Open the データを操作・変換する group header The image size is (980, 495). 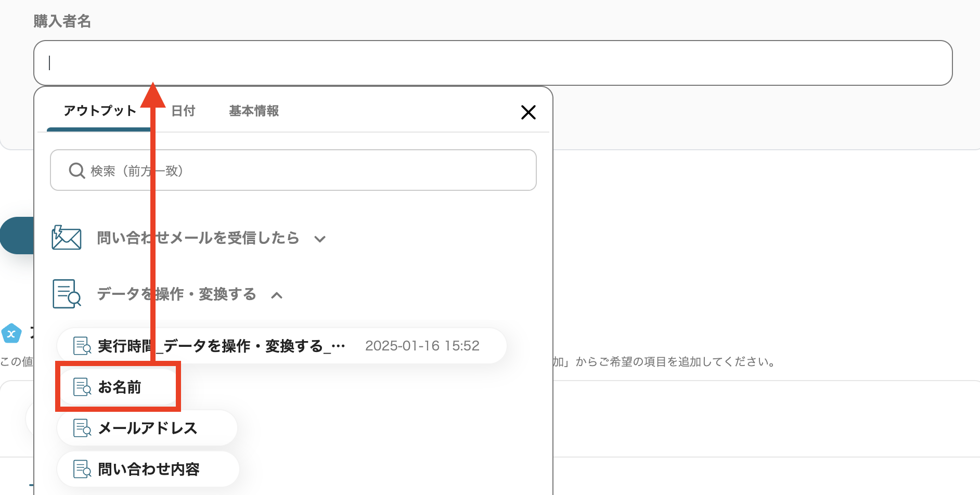175,294
